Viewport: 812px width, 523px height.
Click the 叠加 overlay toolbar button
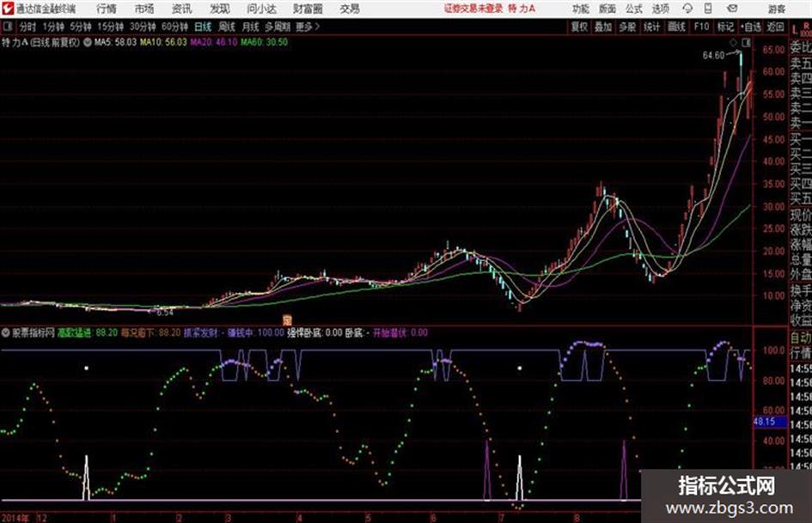coord(603,27)
